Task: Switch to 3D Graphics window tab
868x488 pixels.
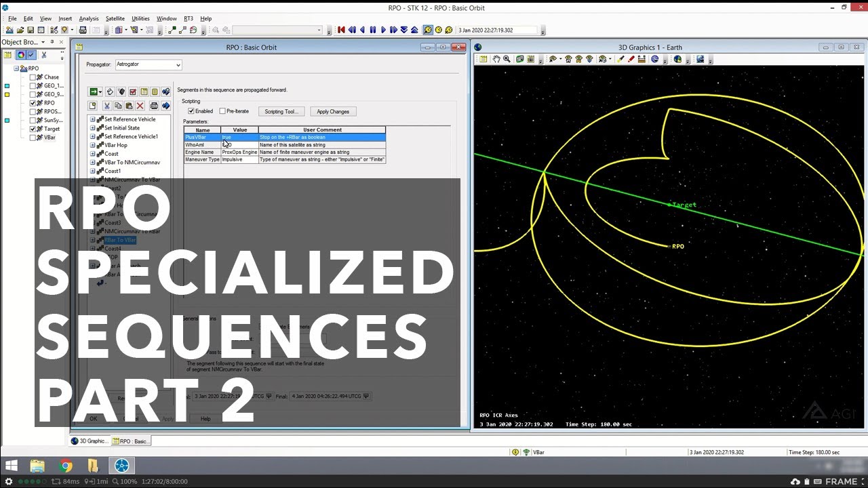Action: (90, 441)
